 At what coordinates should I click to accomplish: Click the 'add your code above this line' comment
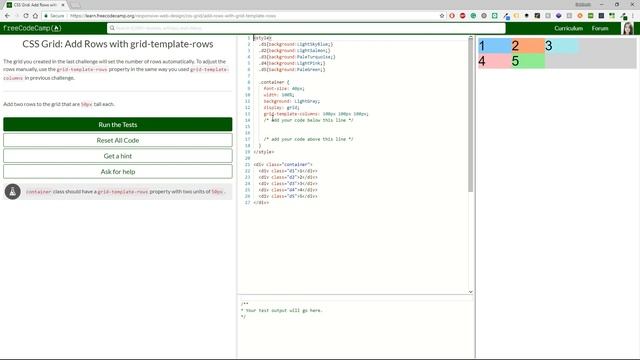pyautogui.click(x=308, y=139)
